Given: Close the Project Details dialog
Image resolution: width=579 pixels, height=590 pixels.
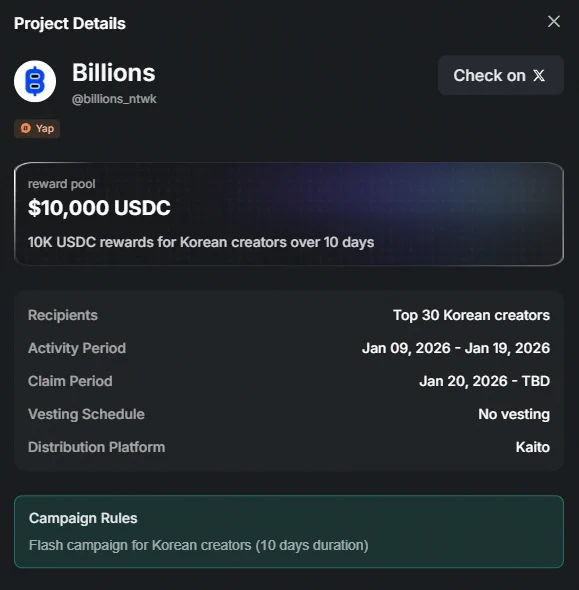Looking at the screenshot, I should click(x=554, y=21).
